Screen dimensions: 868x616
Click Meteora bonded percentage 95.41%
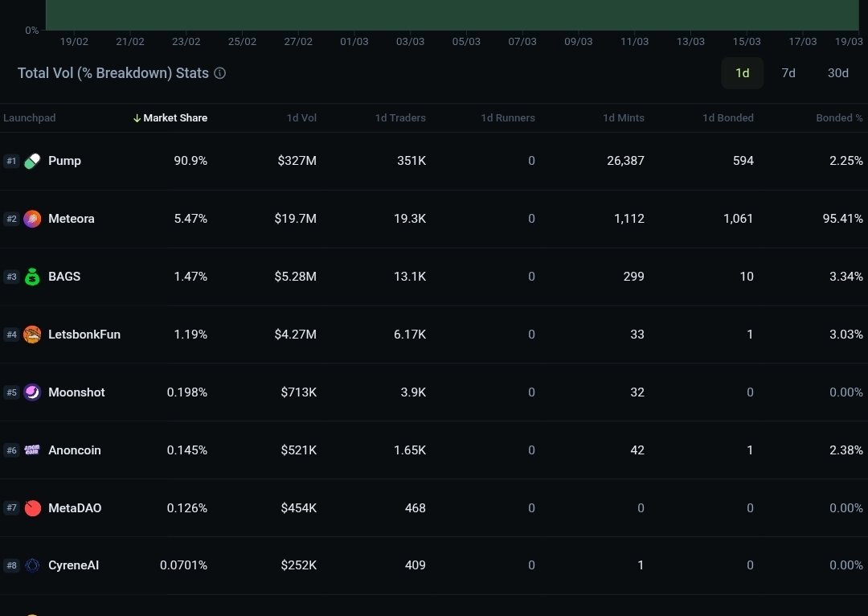point(842,219)
